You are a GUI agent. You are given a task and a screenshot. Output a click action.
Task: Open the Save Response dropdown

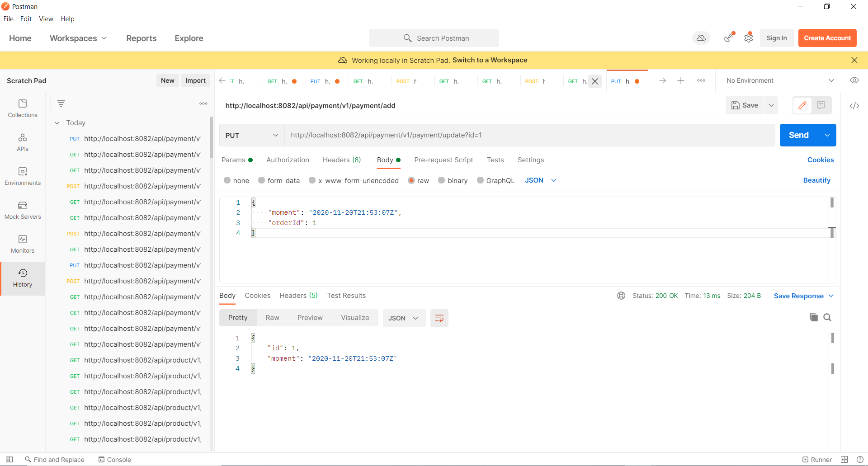[803, 296]
